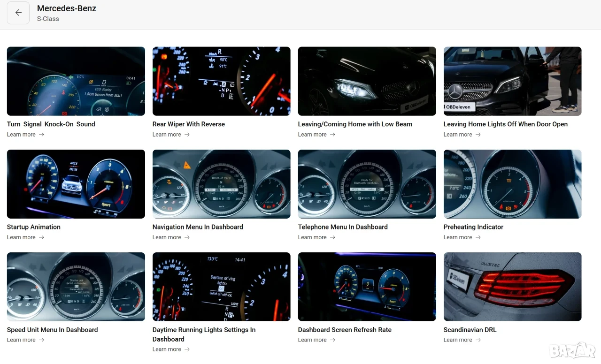Click the "Telephone Menu In Dashboard" title

[x=343, y=227]
